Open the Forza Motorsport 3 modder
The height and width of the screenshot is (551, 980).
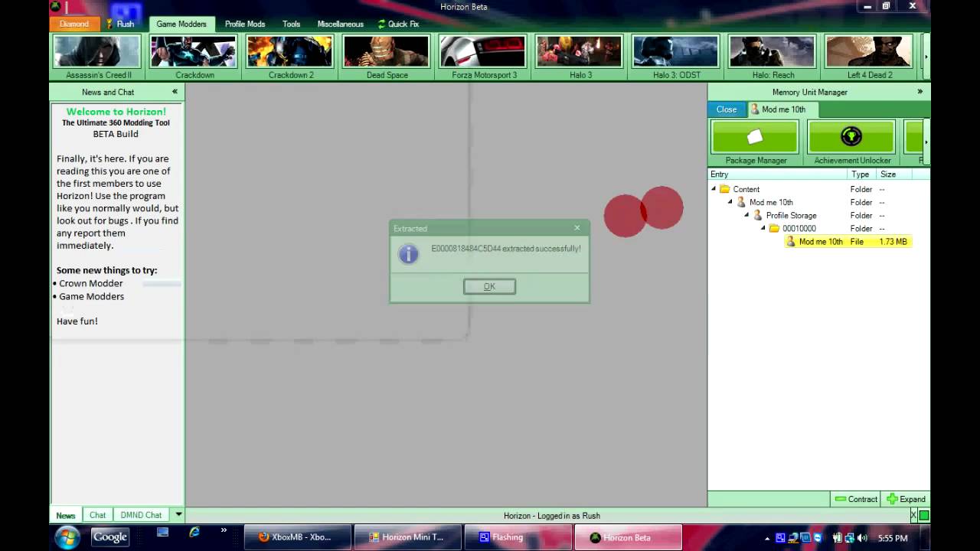[x=484, y=57]
